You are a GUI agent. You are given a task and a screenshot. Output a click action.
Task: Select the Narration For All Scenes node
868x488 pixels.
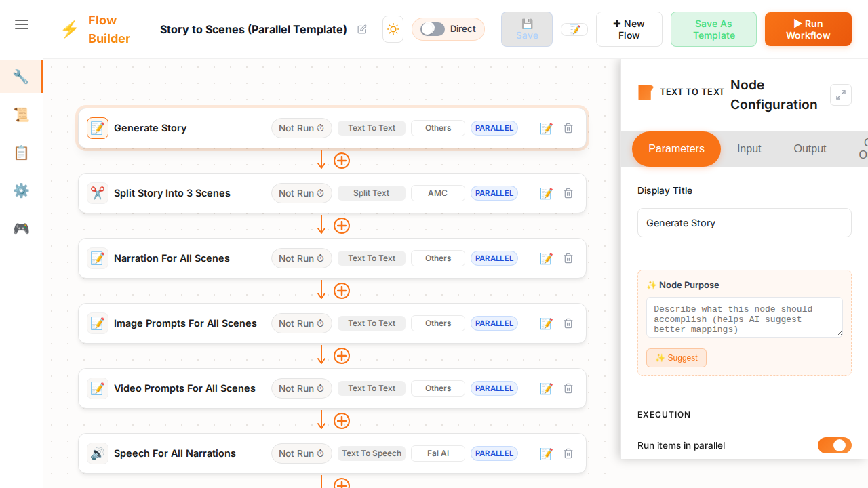172,258
